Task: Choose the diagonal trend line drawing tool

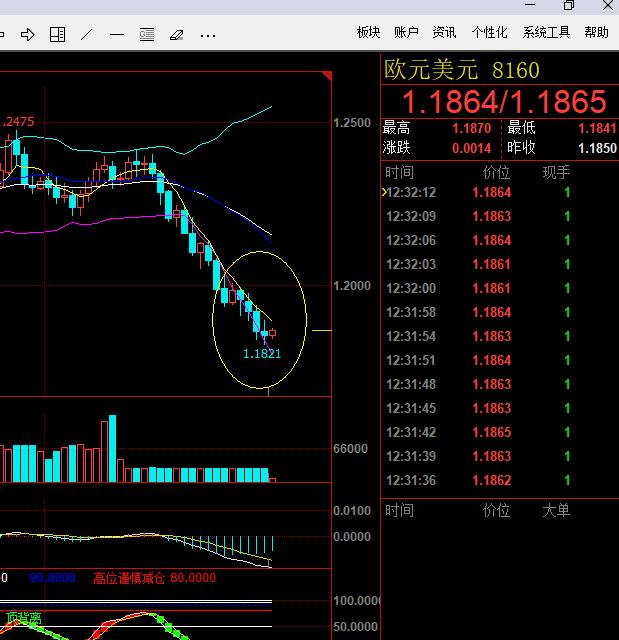Action: pyautogui.click(x=87, y=34)
